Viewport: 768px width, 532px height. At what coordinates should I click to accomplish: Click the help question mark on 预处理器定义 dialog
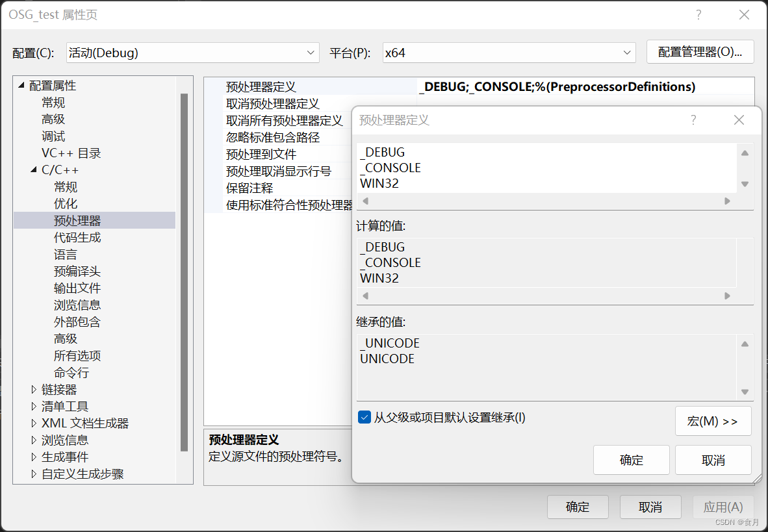coord(693,120)
